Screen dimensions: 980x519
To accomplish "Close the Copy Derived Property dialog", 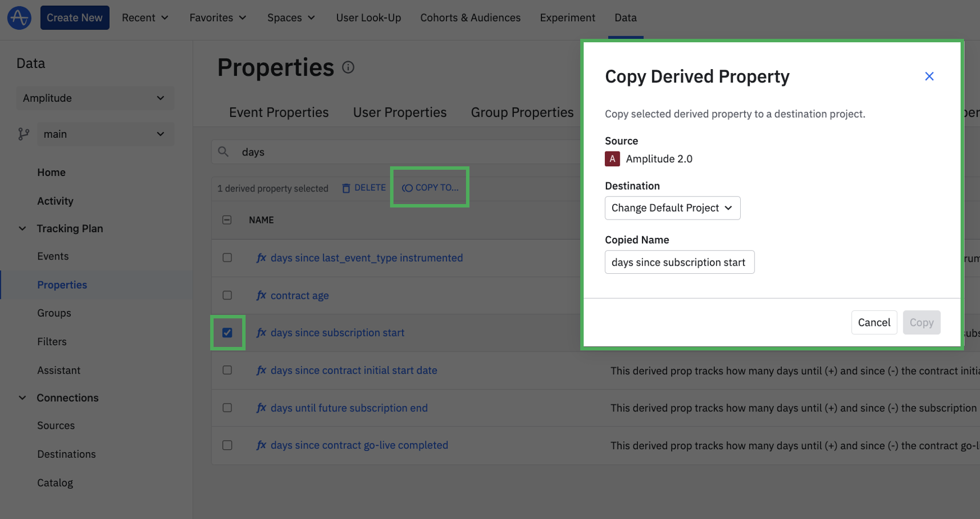I will pos(929,76).
